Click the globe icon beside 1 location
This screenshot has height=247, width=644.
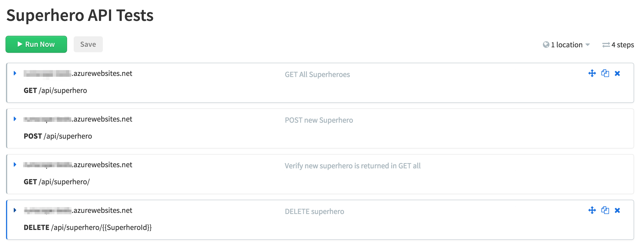click(x=546, y=45)
